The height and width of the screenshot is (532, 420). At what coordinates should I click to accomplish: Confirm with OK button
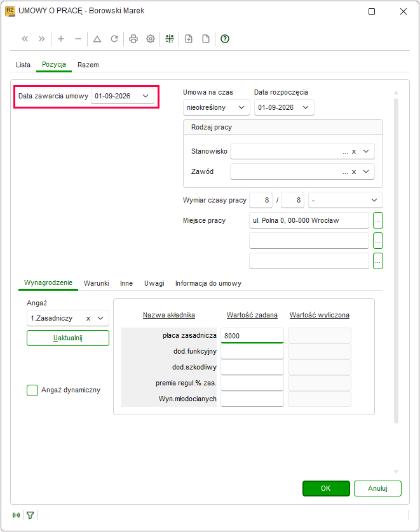[326, 488]
